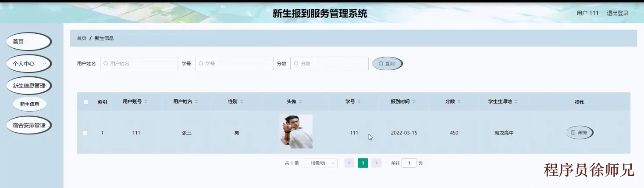
Task: Sort by 分数 column arrows
Action: [459, 101]
